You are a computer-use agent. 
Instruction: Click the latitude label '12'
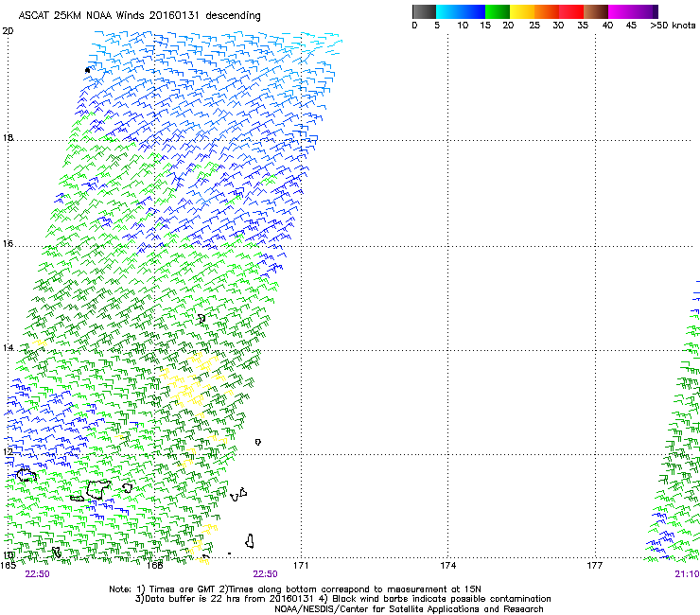[8, 452]
